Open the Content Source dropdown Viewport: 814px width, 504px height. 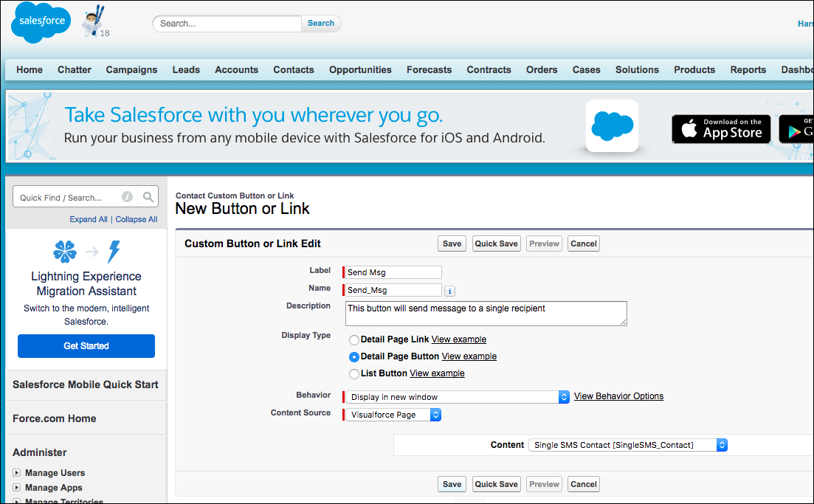coord(393,415)
